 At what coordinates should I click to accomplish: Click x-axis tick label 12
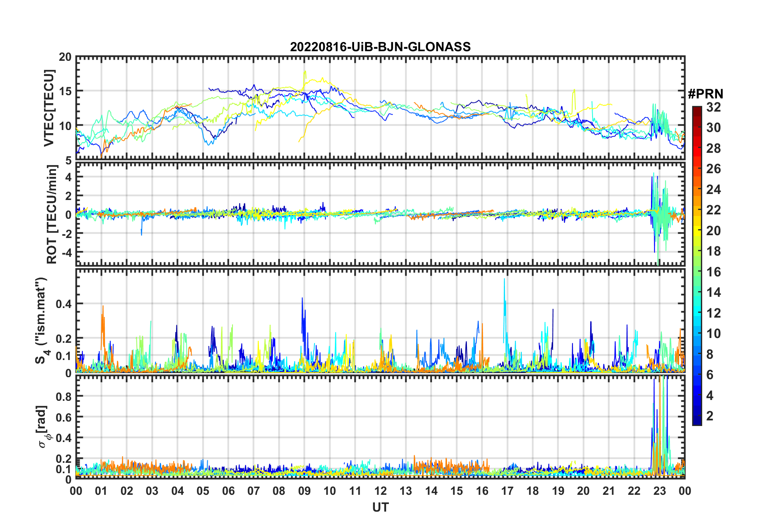pos(380,491)
